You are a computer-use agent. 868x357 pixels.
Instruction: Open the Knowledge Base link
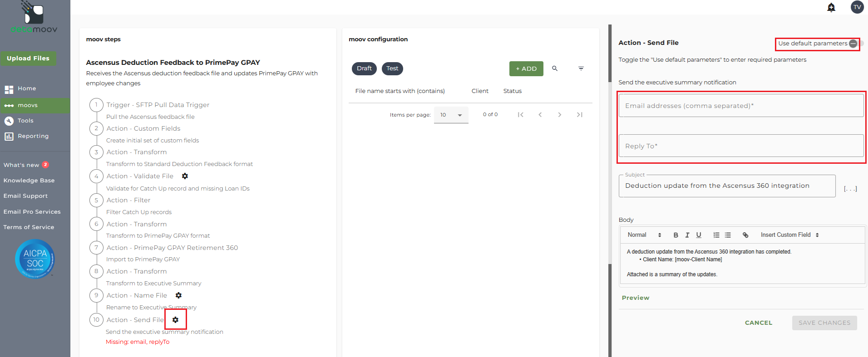tap(29, 181)
